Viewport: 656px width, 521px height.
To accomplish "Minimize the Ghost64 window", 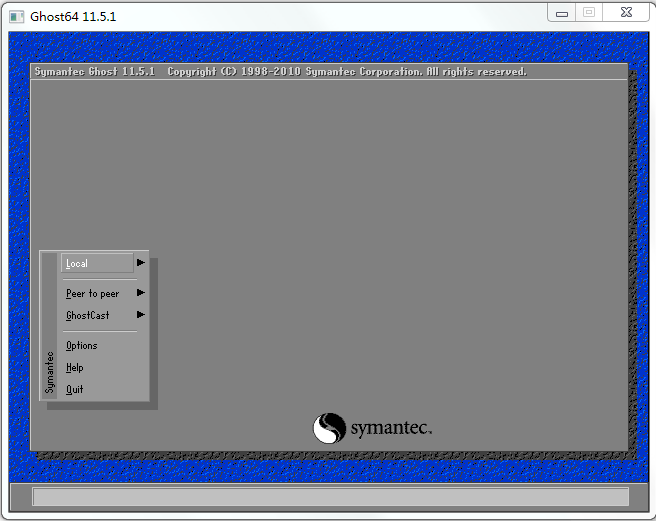I will pos(563,12).
